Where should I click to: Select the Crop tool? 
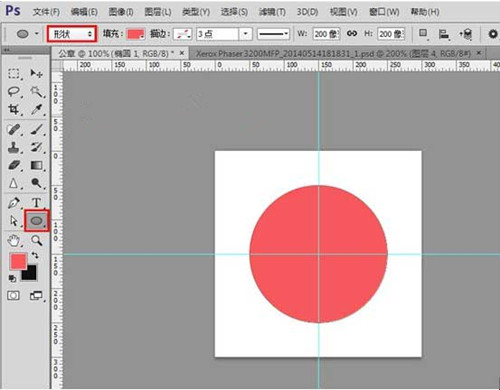pos(13,109)
